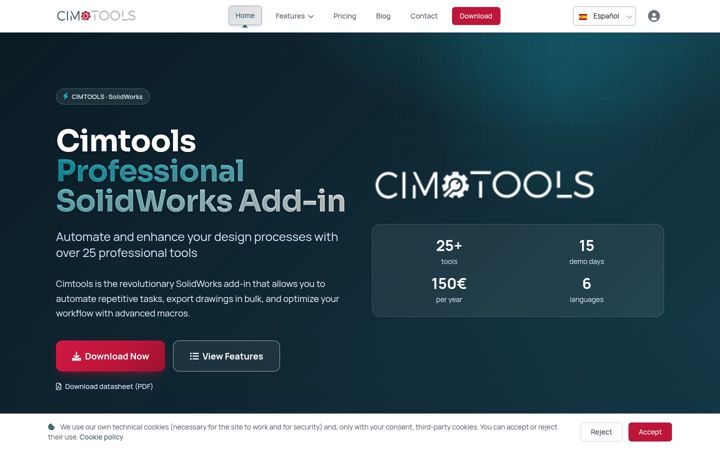Open the Contact page
Screen dimensions: 720x450
pos(424,16)
